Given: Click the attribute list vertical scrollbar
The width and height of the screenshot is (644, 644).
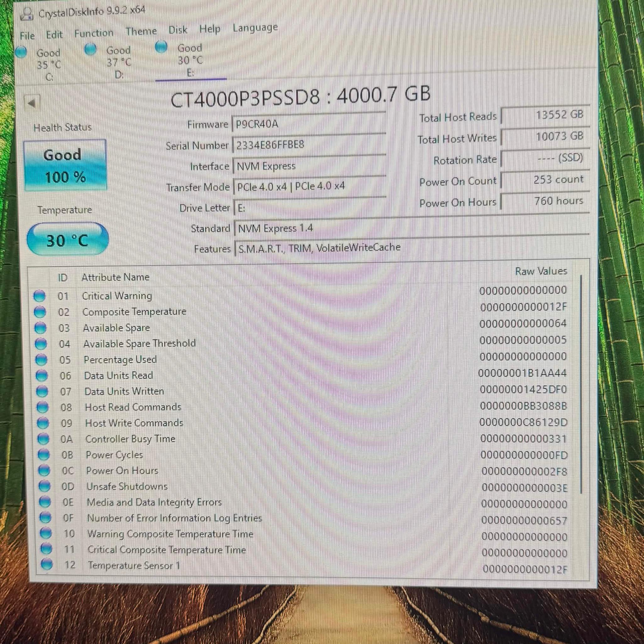Looking at the screenshot, I should pos(581,384).
